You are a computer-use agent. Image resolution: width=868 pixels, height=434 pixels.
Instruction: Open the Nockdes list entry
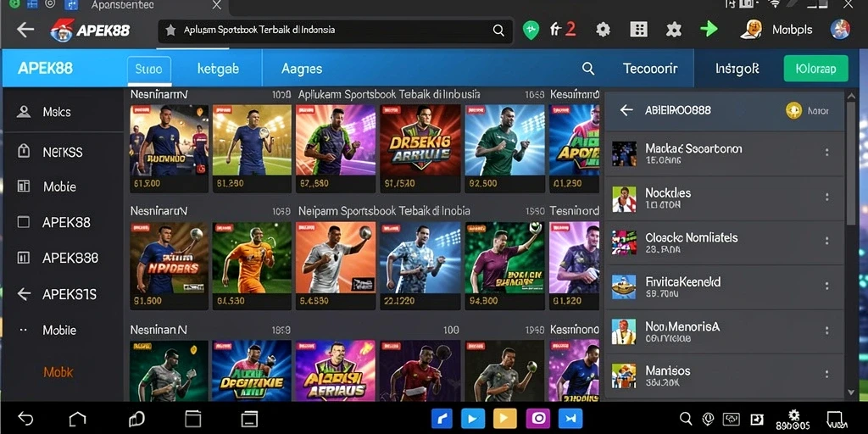point(723,198)
